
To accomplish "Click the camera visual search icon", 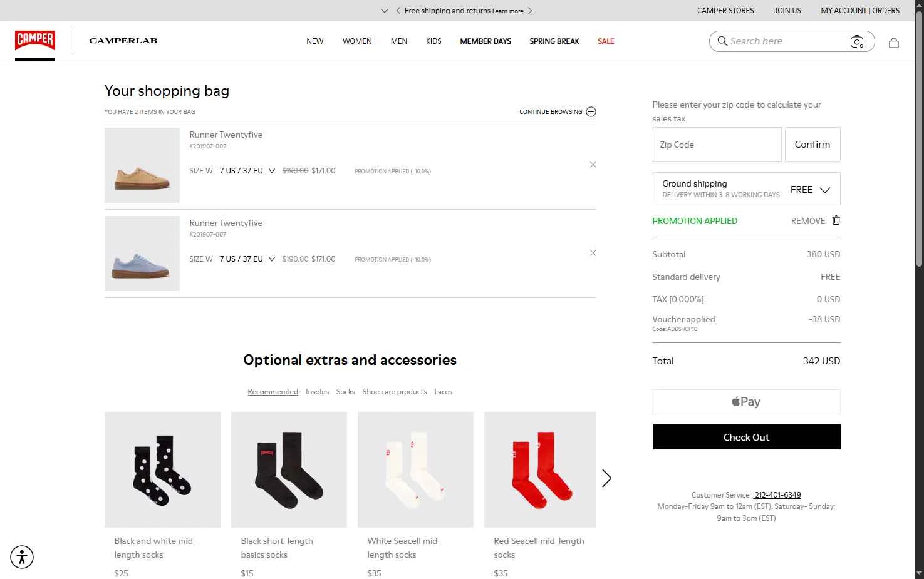I will click(x=857, y=42).
